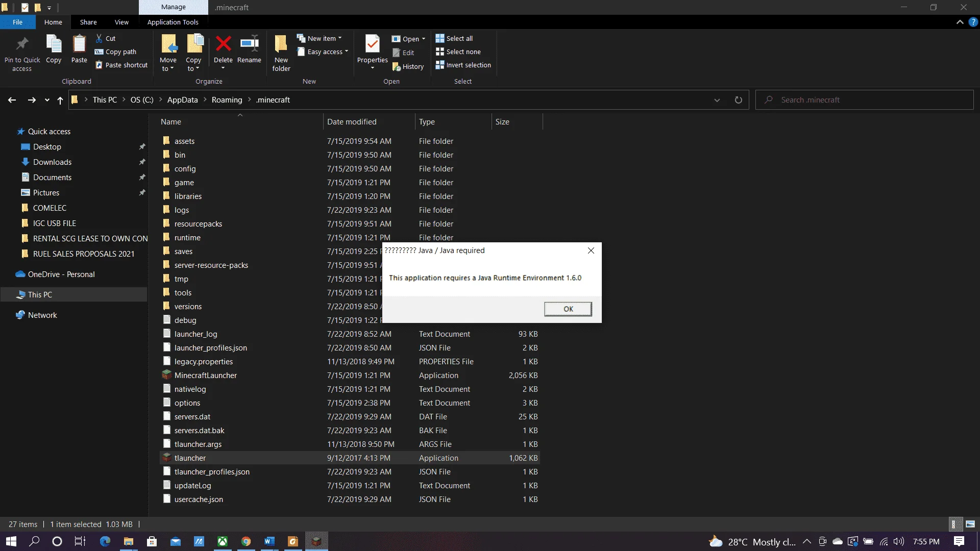
Task: Open the Application Tools tab
Action: tap(173, 22)
